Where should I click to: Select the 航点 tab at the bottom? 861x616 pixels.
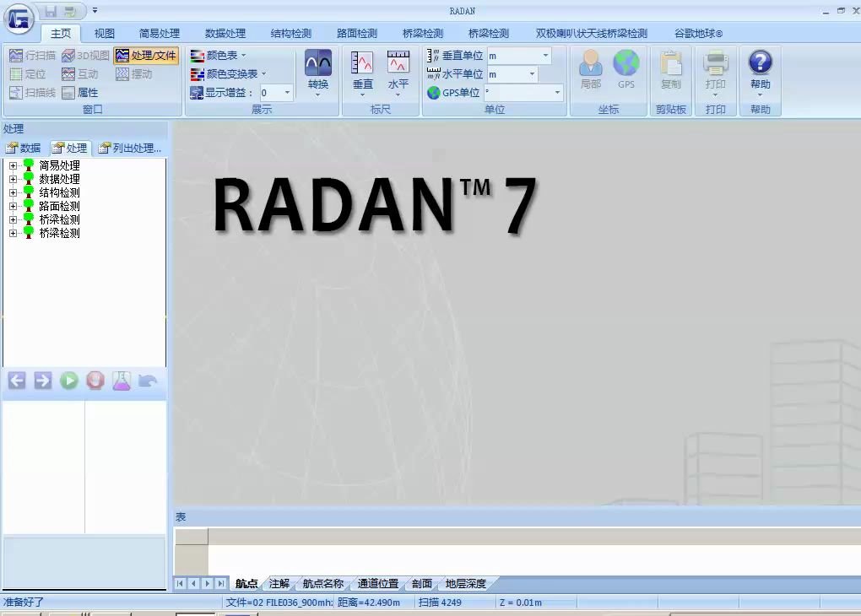pos(245,583)
